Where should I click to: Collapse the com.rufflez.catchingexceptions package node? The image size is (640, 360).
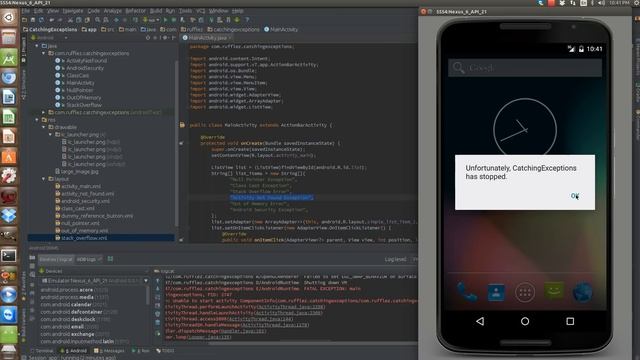[44, 53]
